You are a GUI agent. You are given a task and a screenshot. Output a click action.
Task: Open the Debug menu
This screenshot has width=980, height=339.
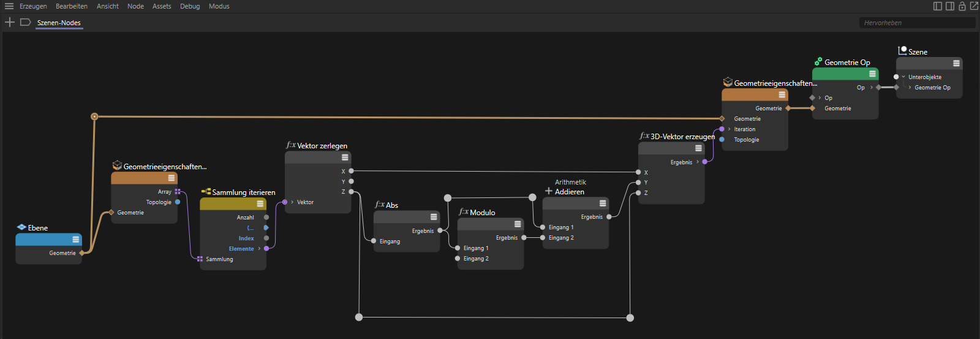(190, 6)
